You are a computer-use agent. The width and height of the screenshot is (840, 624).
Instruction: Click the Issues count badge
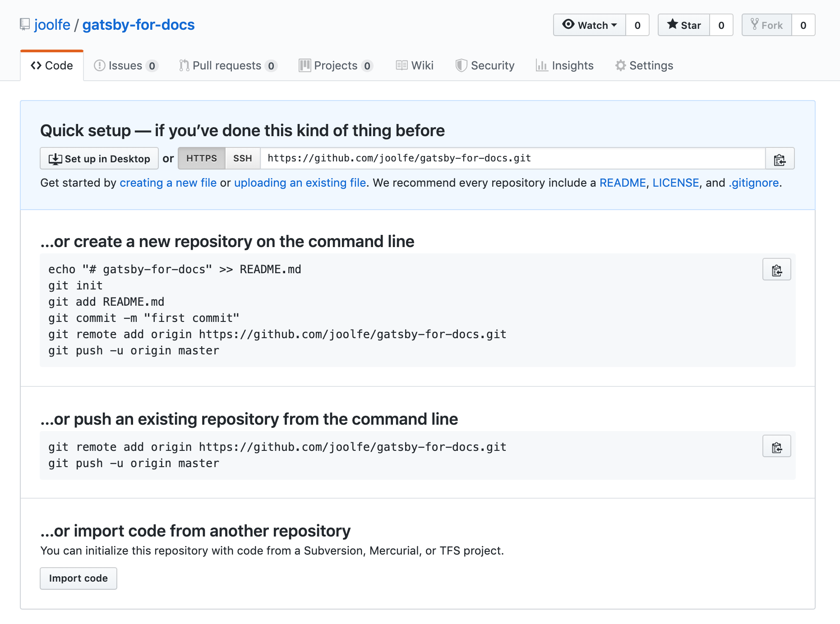click(x=152, y=66)
